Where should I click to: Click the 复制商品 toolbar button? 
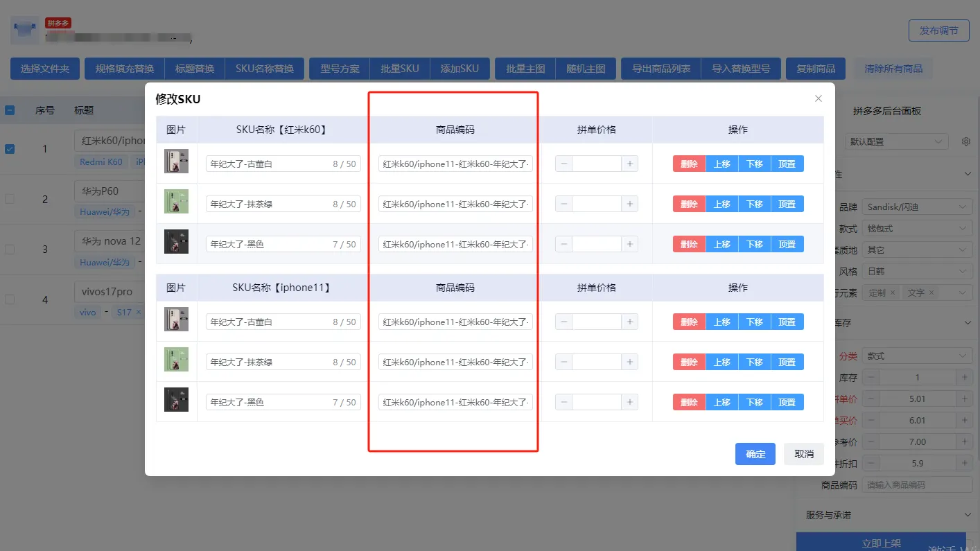816,69
